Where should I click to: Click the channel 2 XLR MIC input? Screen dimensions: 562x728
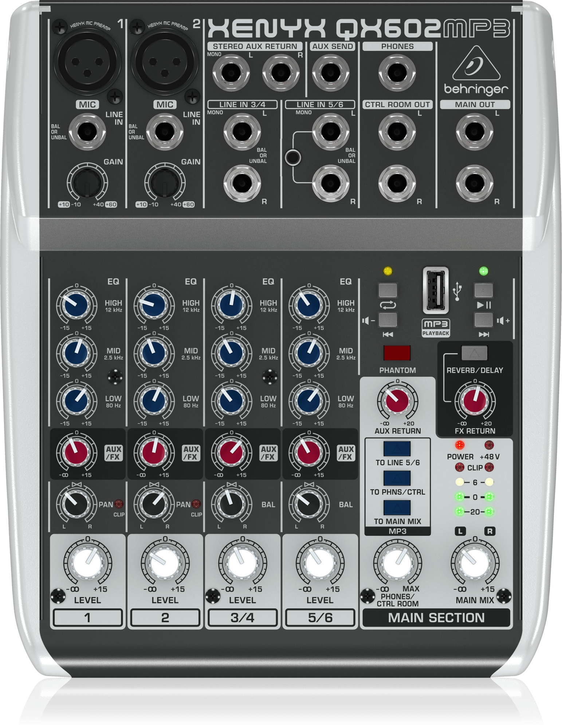click(x=165, y=61)
